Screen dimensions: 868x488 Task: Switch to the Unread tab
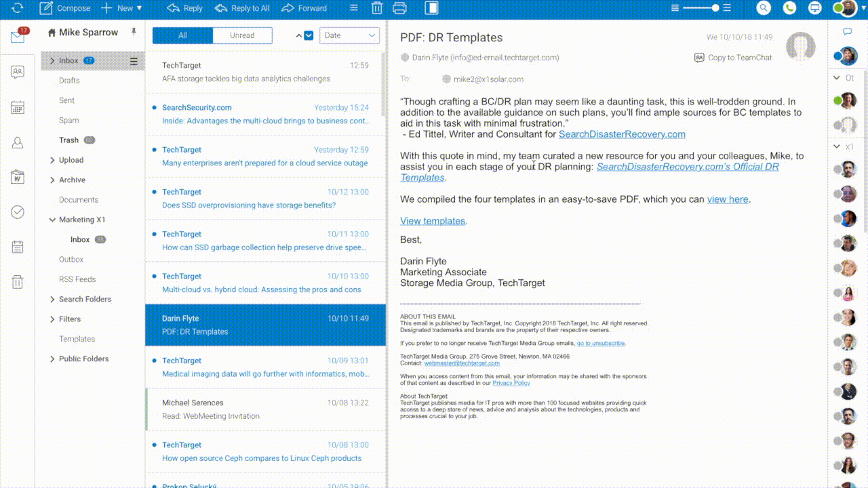point(242,36)
